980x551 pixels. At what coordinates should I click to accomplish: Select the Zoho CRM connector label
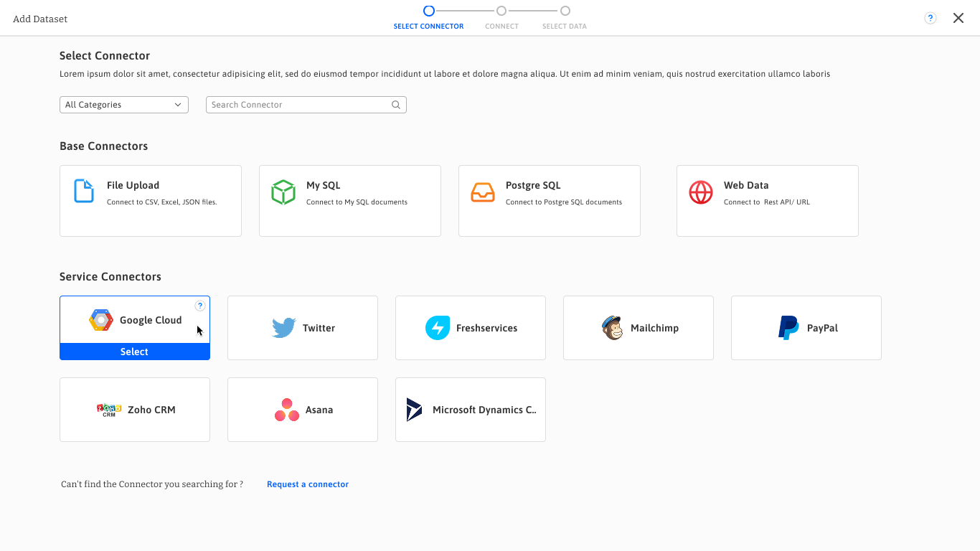pos(151,410)
